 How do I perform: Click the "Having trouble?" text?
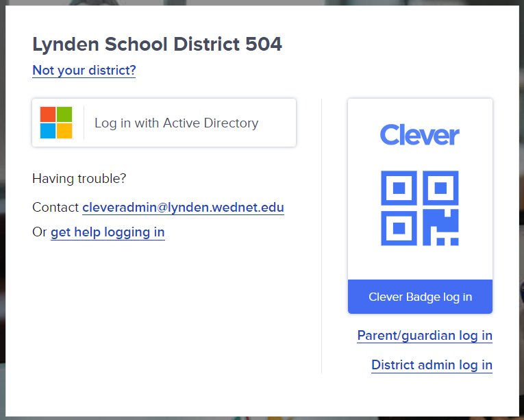pos(79,179)
